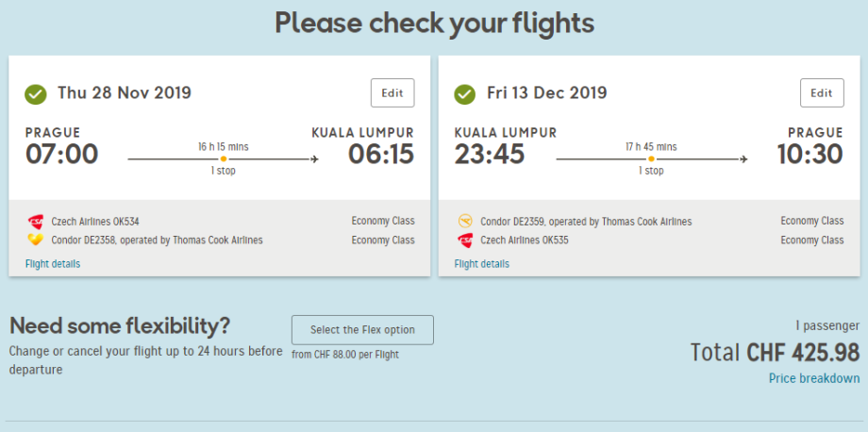The width and height of the screenshot is (868, 432).
Task: Expand Flight details for the outbound flight
Action: click(53, 264)
